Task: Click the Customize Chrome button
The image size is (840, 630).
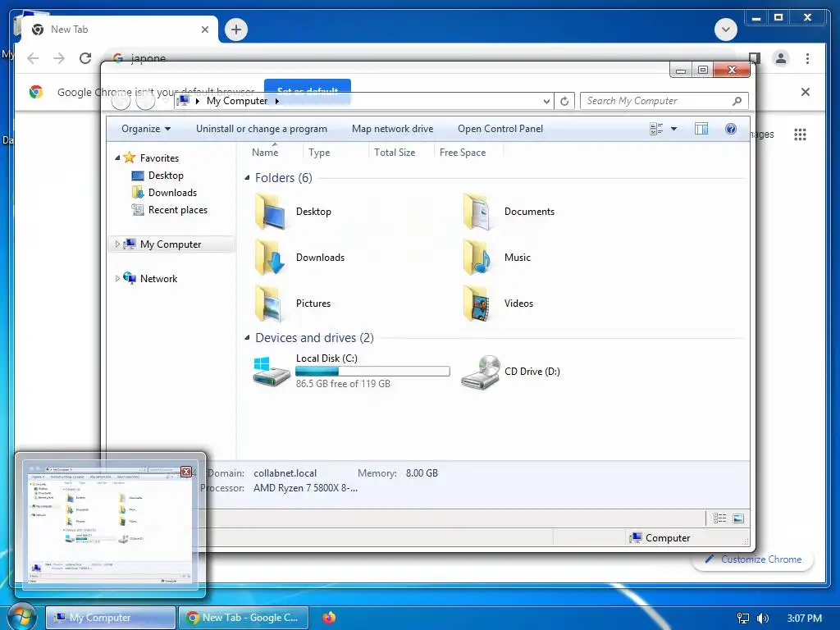Action: 753,559
